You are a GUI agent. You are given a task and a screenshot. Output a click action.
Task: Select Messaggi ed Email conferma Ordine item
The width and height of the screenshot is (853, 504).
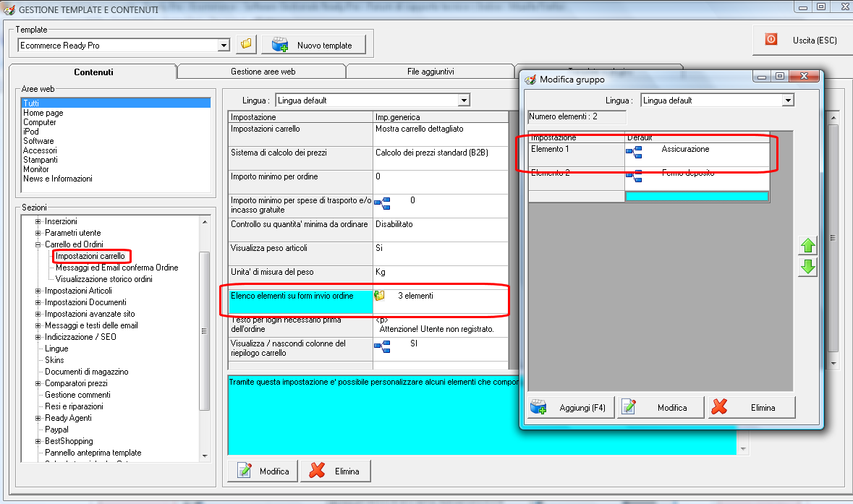pyautogui.click(x=117, y=268)
